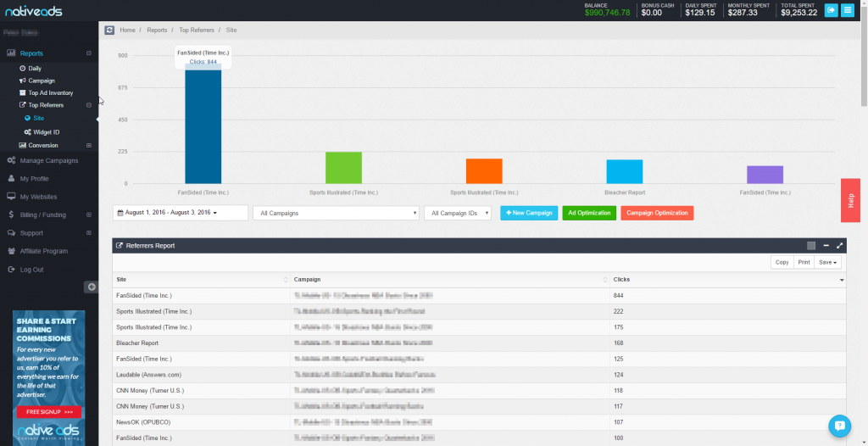
Task: Click the dark blue FanSided chart bar
Action: pos(203,124)
